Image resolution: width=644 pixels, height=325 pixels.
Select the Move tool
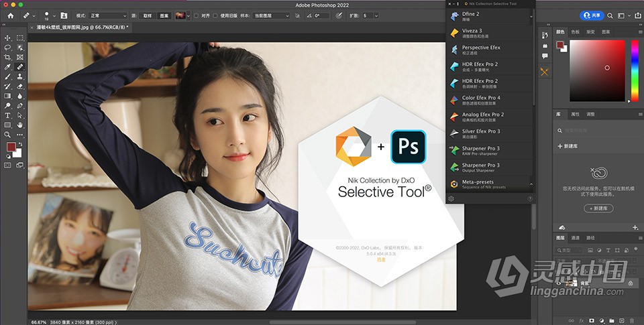(7, 38)
